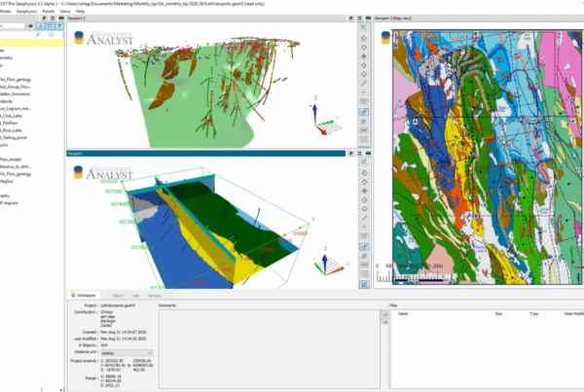The width and height of the screenshot is (584, 392).
Task: Switch to the Object tab
Action: pos(118,295)
